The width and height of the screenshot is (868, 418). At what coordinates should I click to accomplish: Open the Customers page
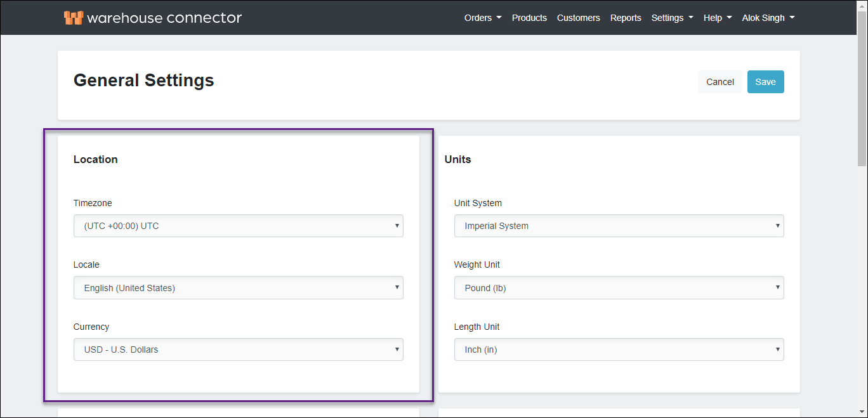click(x=578, y=18)
